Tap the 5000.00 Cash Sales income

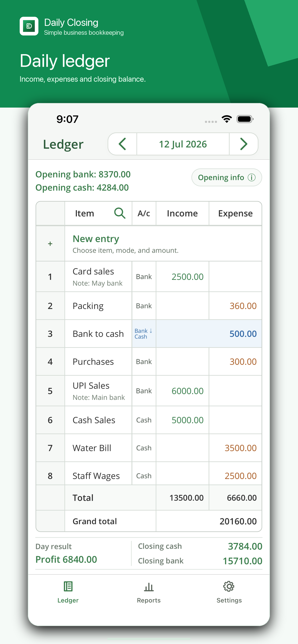(x=187, y=420)
